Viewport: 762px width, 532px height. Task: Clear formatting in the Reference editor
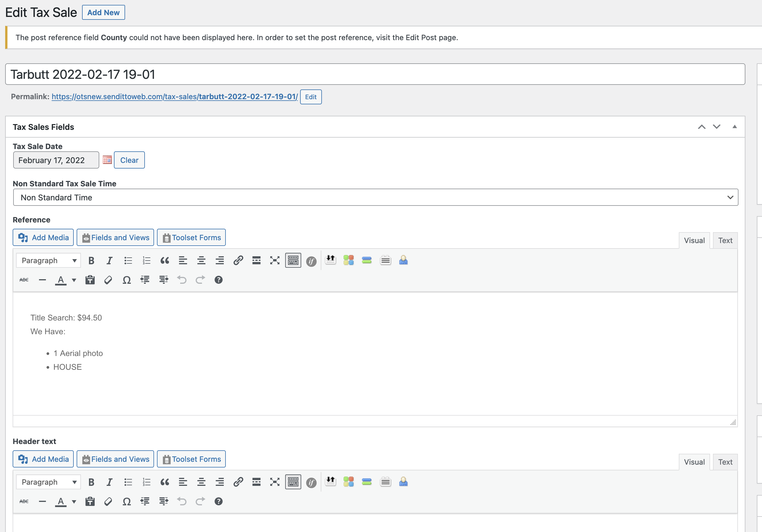tap(108, 280)
